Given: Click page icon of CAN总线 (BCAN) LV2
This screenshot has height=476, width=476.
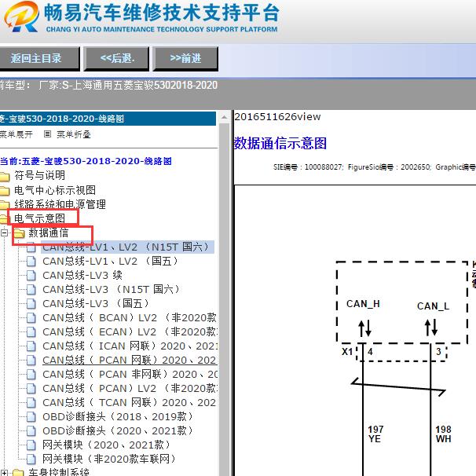Looking at the screenshot, I should (31, 318).
